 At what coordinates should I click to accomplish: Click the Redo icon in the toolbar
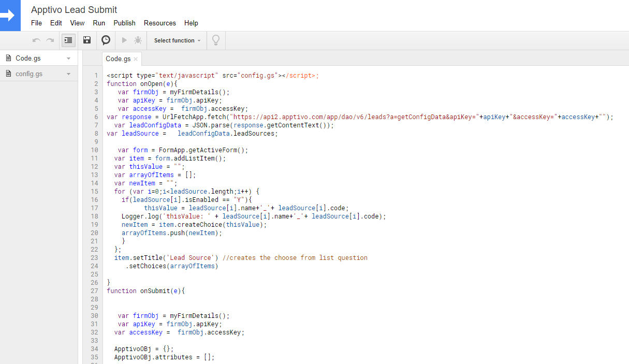pyautogui.click(x=50, y=40)
